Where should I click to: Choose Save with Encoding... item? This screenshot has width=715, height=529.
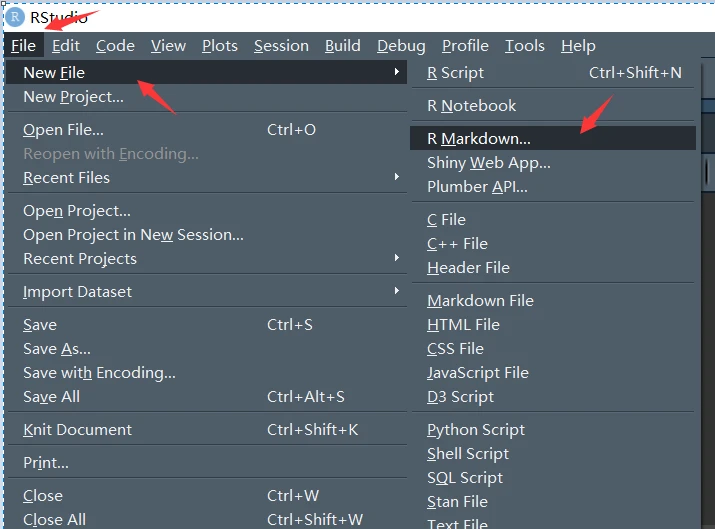99,373
